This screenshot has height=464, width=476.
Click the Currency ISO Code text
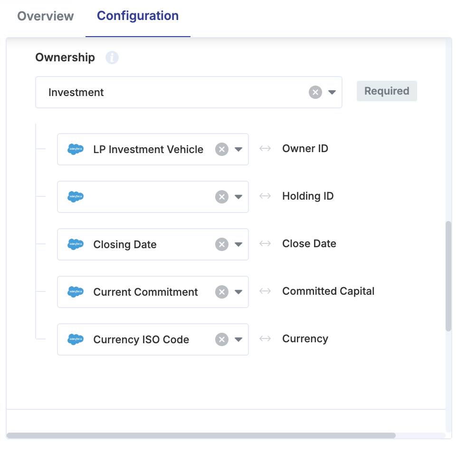(141, 339)
